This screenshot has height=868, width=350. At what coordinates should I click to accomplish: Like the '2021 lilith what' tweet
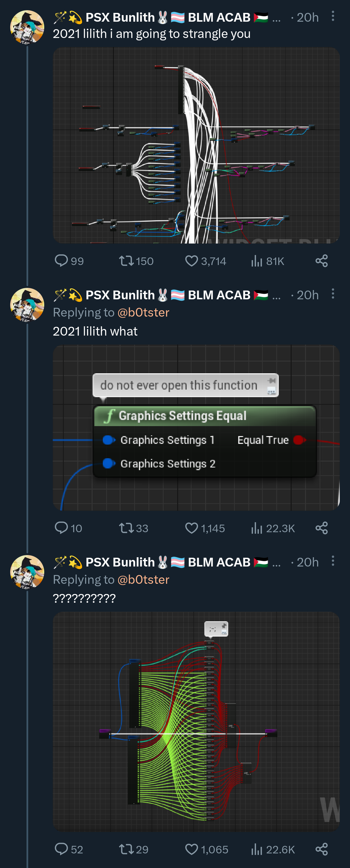click(192, 528)
